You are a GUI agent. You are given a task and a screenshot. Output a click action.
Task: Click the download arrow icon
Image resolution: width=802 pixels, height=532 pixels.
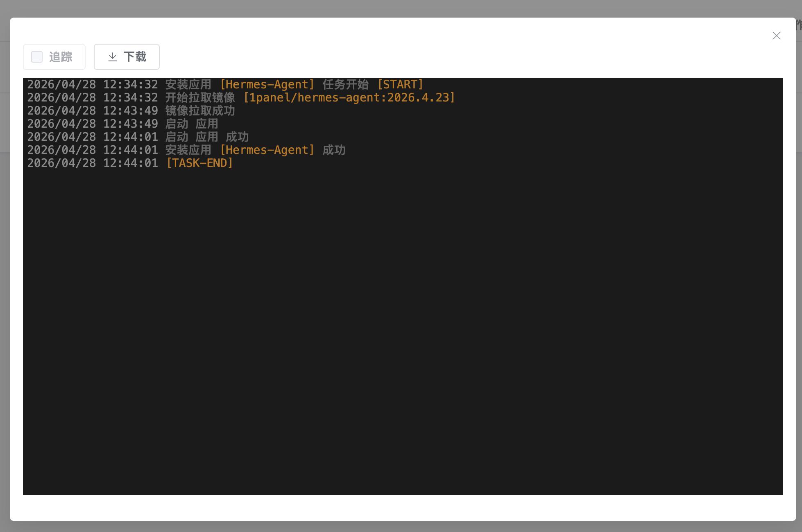112,57
